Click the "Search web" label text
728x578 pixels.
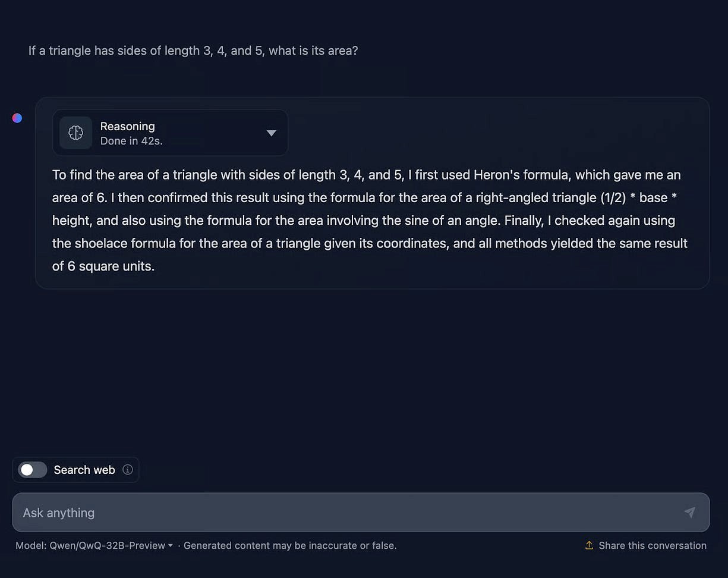pos(84,470)
